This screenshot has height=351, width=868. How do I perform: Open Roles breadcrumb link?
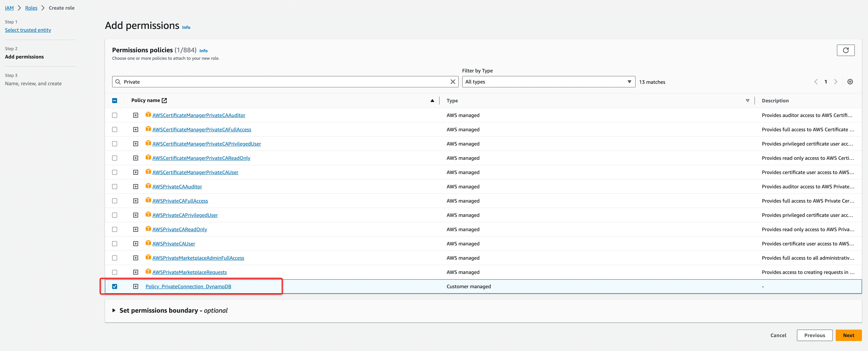pyautogui.click(x=31, y=8)
